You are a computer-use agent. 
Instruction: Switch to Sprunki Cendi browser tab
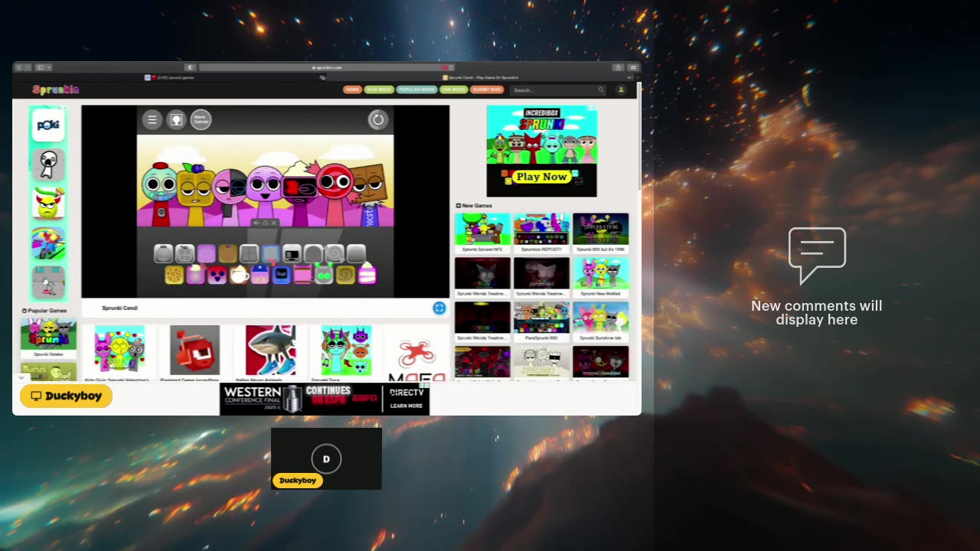pyautogui.click(x=480, y=77)
